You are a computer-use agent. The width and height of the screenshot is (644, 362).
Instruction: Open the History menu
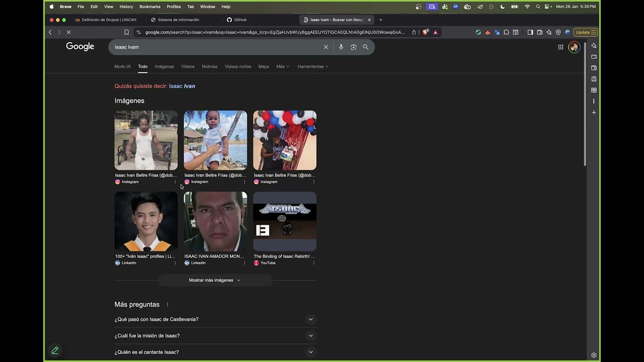click(x=126, y=7)
